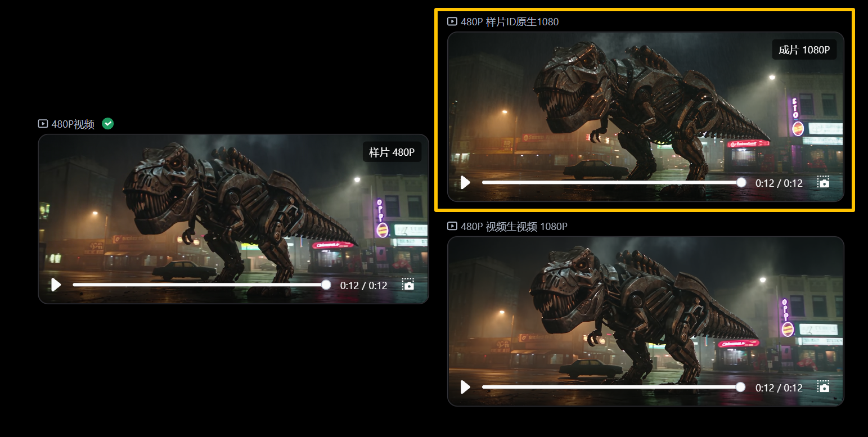Click the video icon beside 480P 视频生视频 1080P

[x=452, y=226]
